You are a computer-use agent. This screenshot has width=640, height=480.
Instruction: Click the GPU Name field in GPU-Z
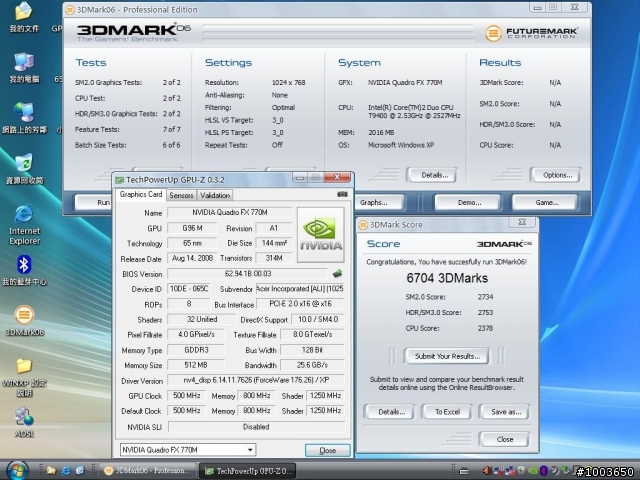point(230,213)
